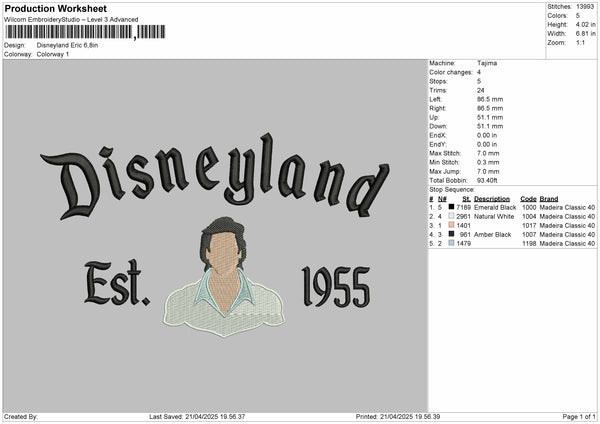Click the Zoom value 1:1
The width and height of the screenshot is (600, 424).
pyautogui.click(x=580, y=42)
